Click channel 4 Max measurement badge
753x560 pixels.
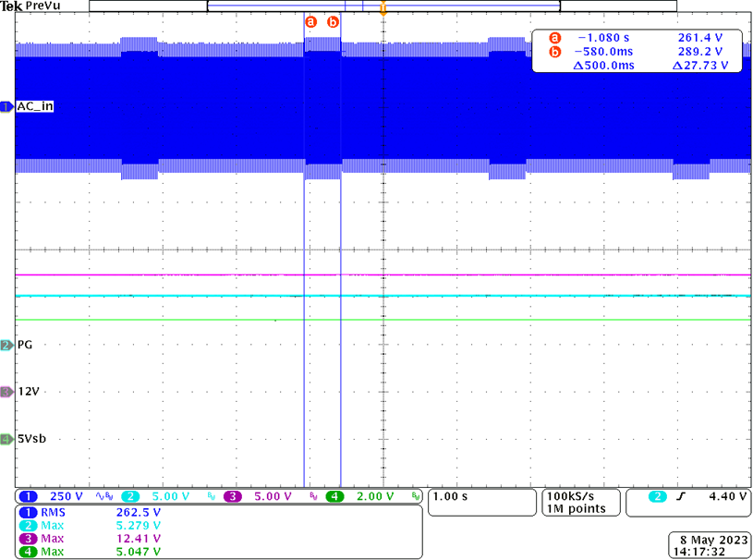click(x=28, y=552)
